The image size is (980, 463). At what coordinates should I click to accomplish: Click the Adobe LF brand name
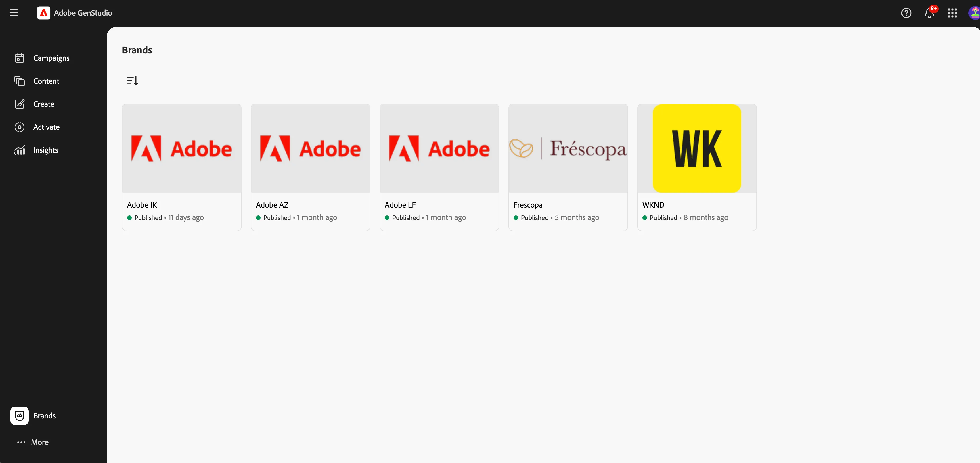pos(400,205)
